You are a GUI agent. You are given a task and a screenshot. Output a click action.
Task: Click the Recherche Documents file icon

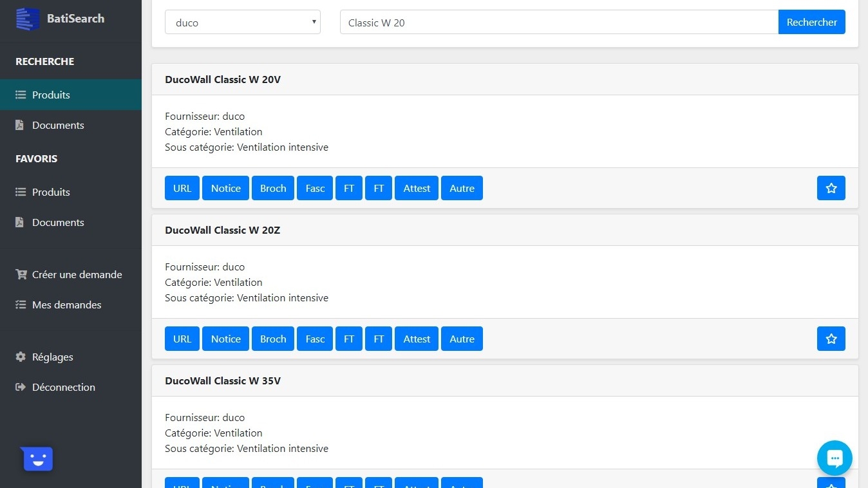(x=20, y=125)
